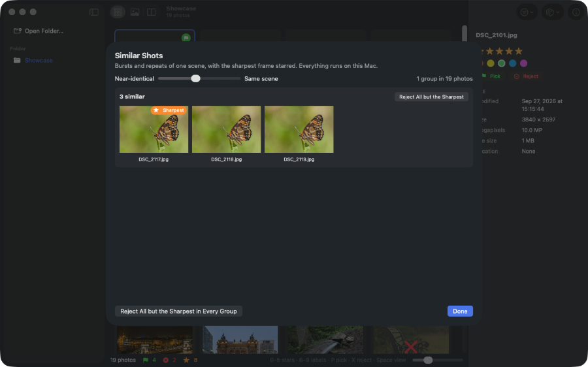Set the rating to five stars
The image size is (588, 367).
(x=519, y=51)
